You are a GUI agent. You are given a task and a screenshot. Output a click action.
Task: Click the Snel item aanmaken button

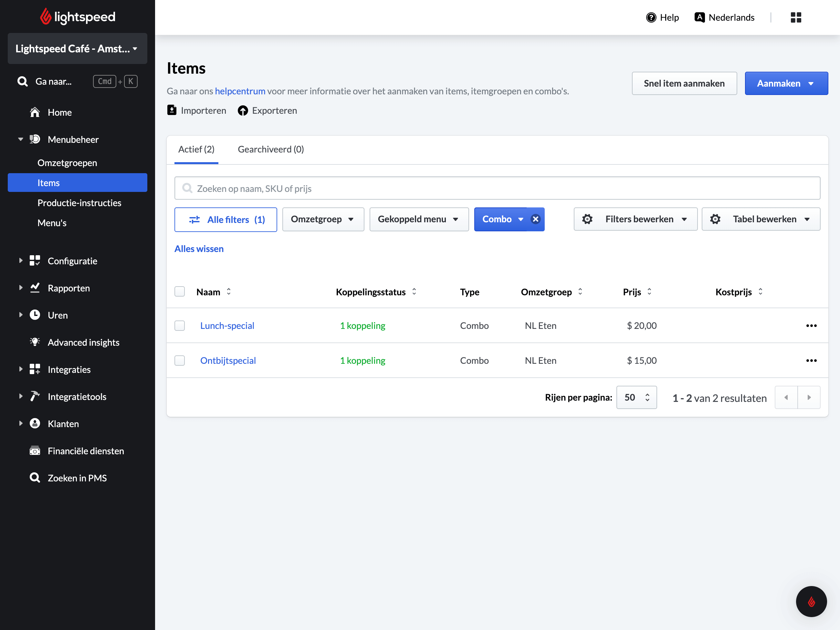(x=684, y=83)
